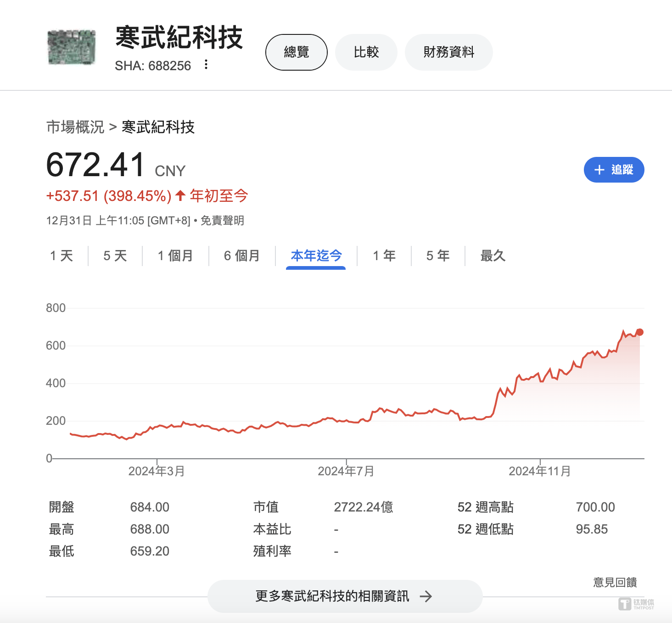Choose the 本年迄今 range
Screen dimensions: 672x623
pyautogui.click(x=316, y=256)
